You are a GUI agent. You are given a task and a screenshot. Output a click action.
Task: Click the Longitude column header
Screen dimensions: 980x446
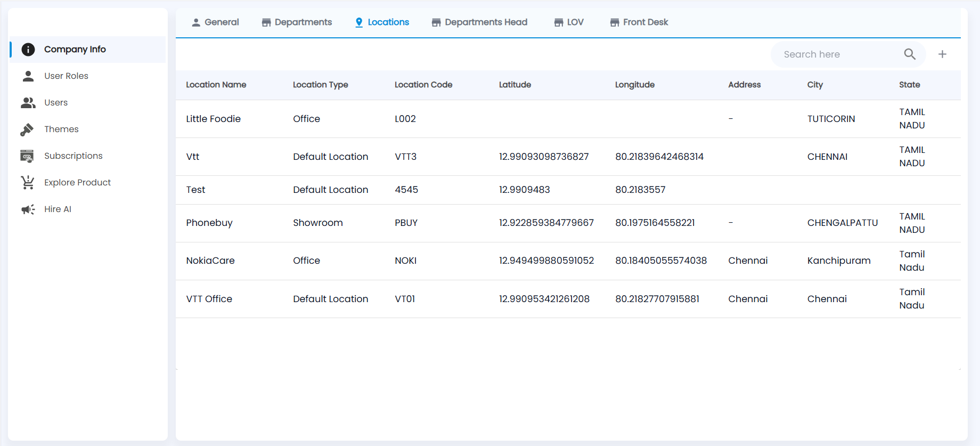[x=635, y=85]
